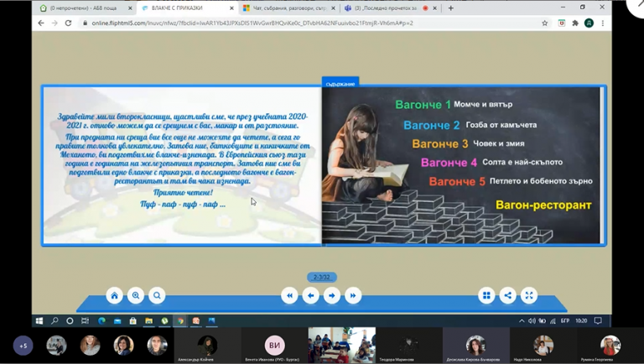644x364 pixels.
Task: Open story Вагонче 1 Момче и вятър
Action: 454,105
